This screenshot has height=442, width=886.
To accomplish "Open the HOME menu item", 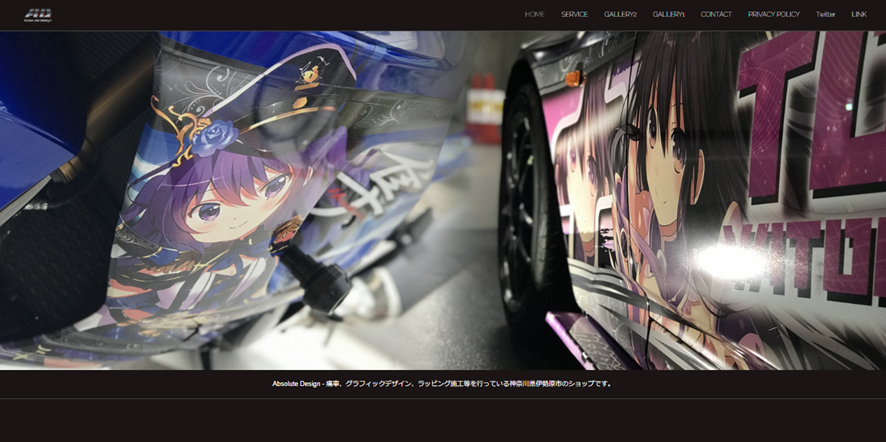I will click(535, 15).
